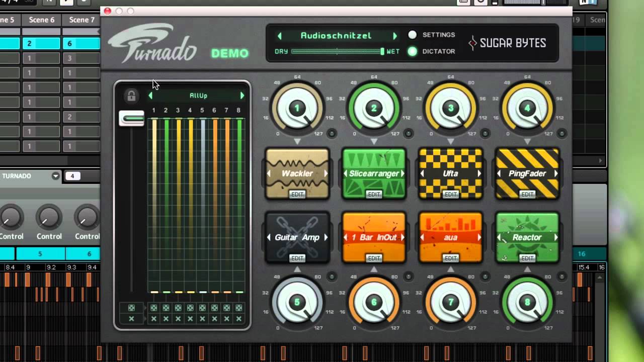The height and width of the screenshot is (362, 644).
Task: Reset column 1 with its X icon
Action: pos(154,319)
